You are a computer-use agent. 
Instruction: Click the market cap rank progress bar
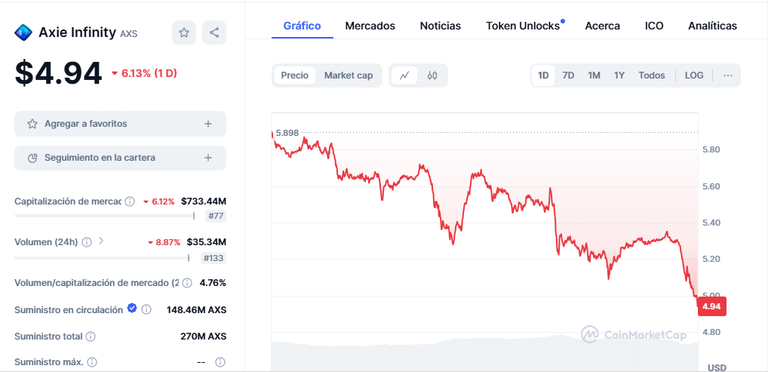(x=105, y=216)
